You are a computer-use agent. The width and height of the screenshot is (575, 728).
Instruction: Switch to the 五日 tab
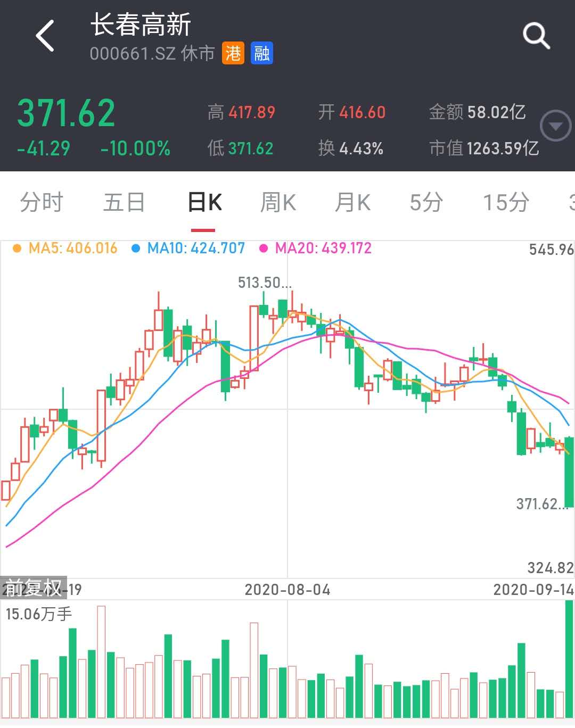pos(124,203)
